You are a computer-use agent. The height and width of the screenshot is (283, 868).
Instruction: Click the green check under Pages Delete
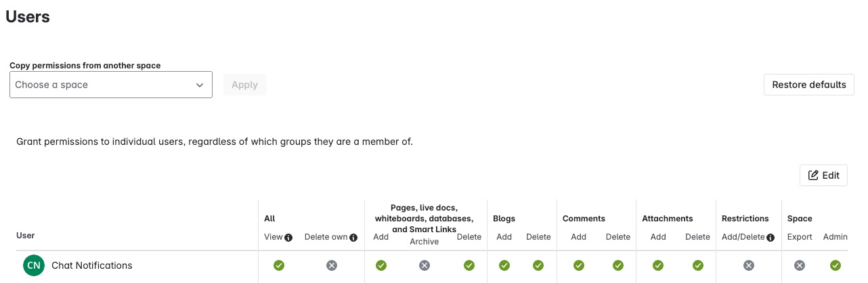(469, 265)
